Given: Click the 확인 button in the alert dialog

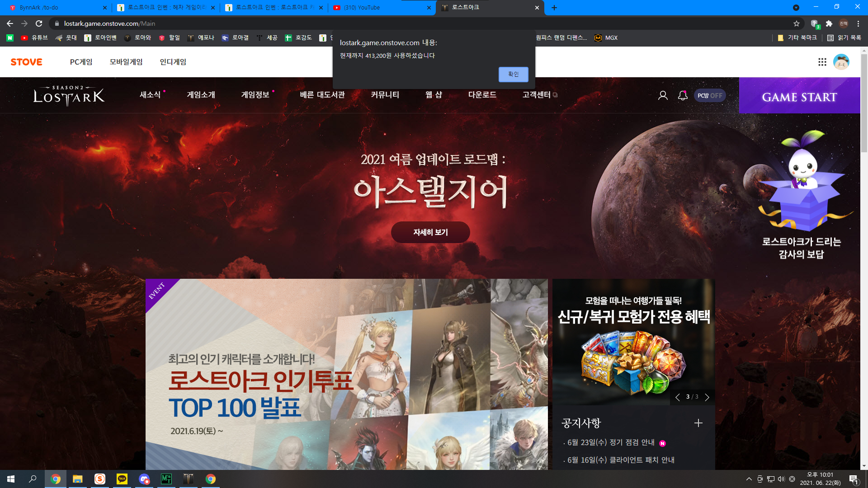Looking at the screenshot, I should pyautogui.click(x=513, y=74).
